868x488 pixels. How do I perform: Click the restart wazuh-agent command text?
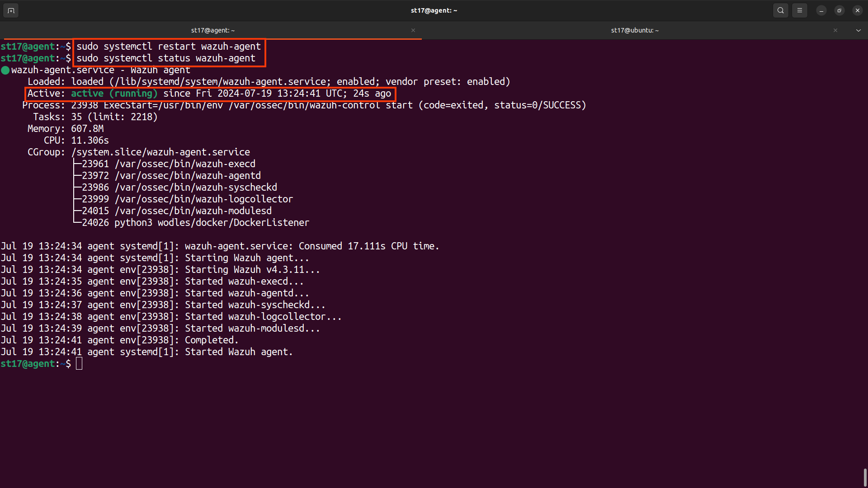click(169, 47)
